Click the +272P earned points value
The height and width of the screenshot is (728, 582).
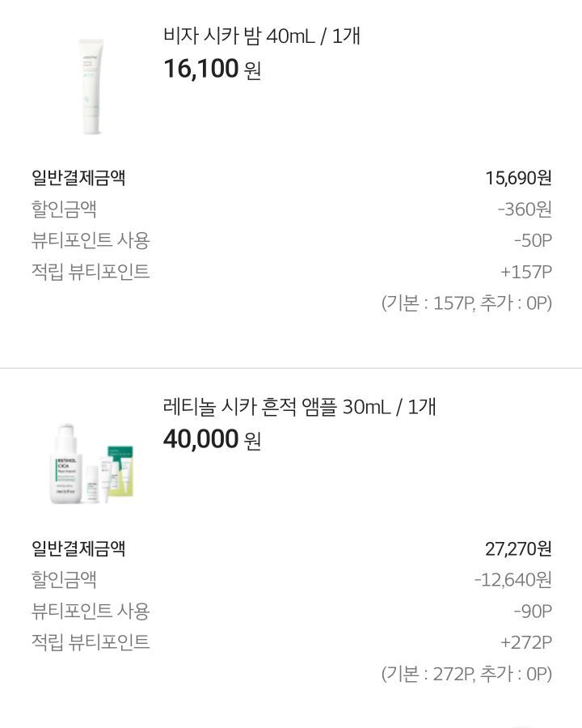tap(525, 642)
